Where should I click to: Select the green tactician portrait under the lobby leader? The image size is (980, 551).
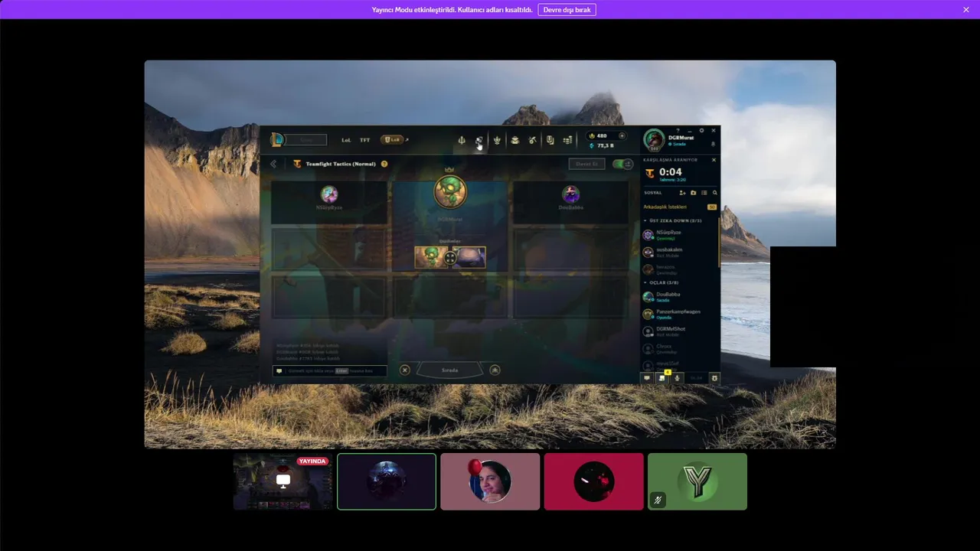pos(432,257)
